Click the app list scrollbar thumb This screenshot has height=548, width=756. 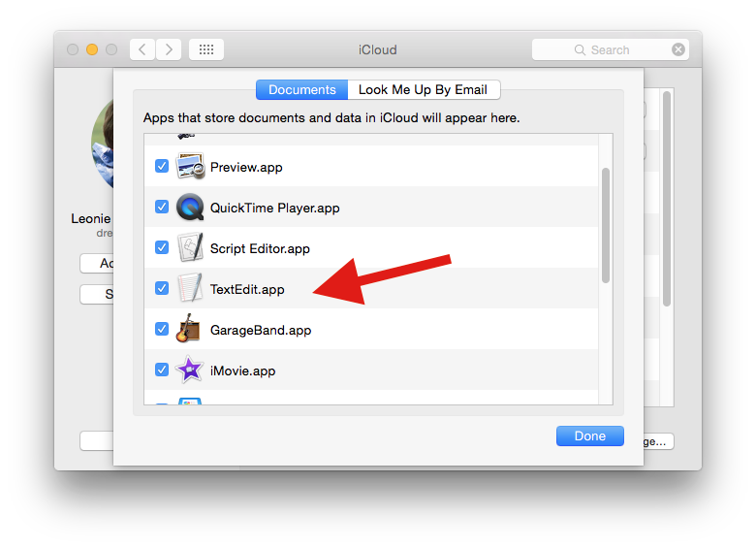pos(606,225)
